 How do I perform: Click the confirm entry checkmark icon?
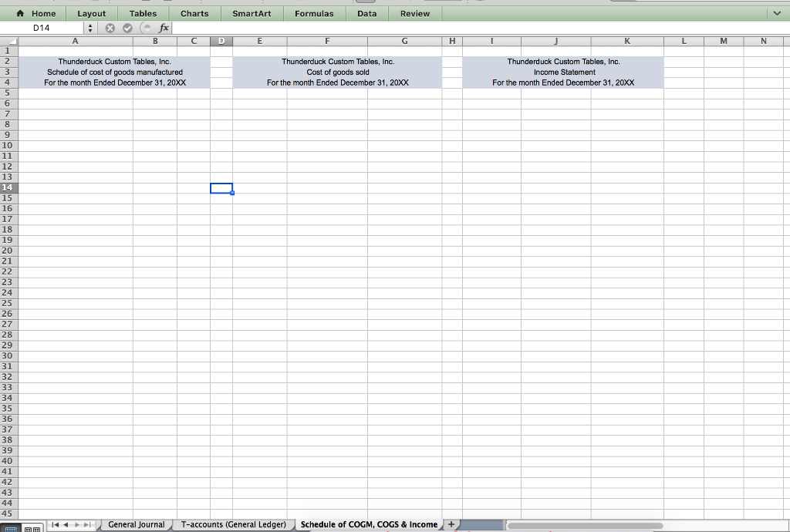point(127,29)
